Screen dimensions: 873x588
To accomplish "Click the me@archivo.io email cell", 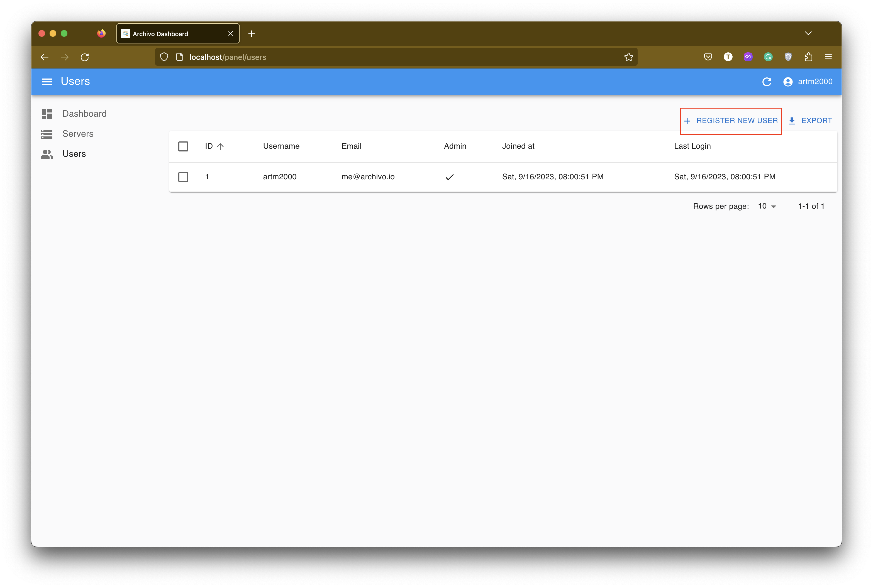I will tap(368, 177).
